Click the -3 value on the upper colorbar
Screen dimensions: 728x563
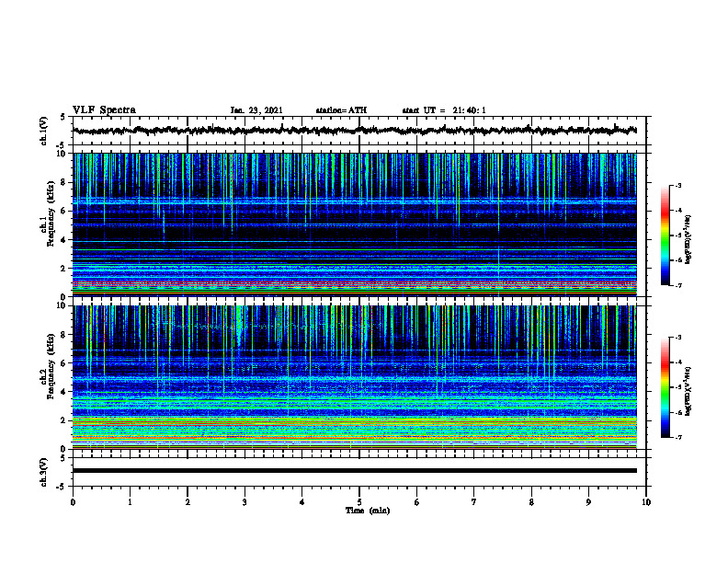[677, 185]
